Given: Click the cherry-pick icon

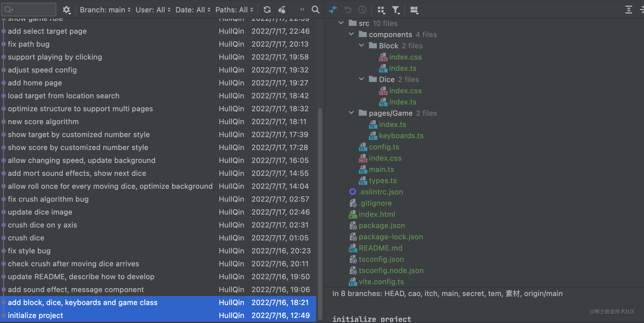Looking at the screenshot, I should [x=282, y=10].
